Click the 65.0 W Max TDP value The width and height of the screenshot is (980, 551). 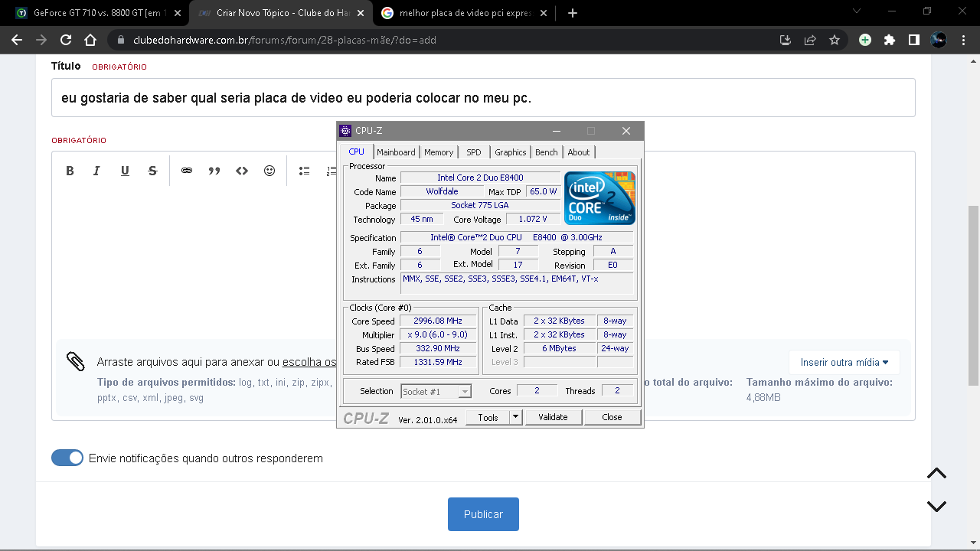pos(544,191)
